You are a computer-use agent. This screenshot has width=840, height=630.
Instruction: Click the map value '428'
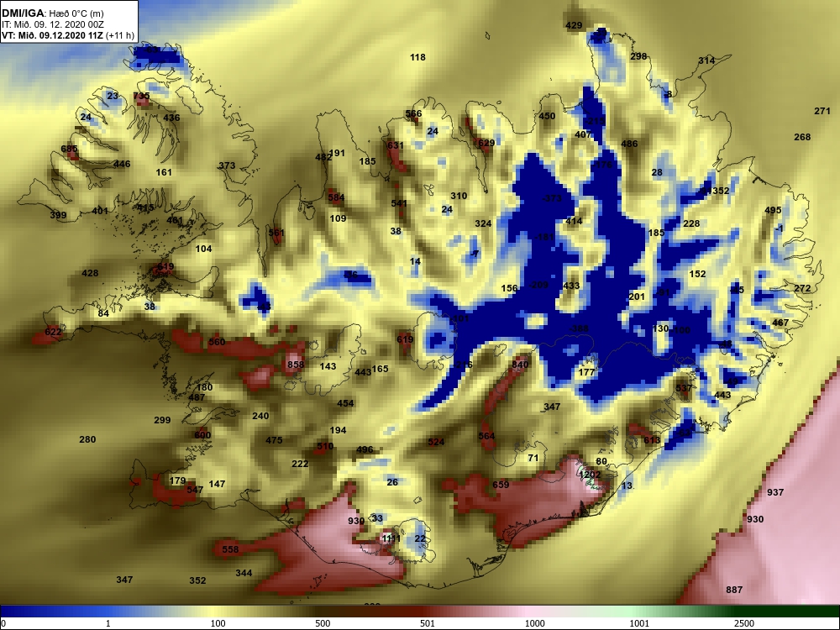pyautogui.click(x=90, y=273)
